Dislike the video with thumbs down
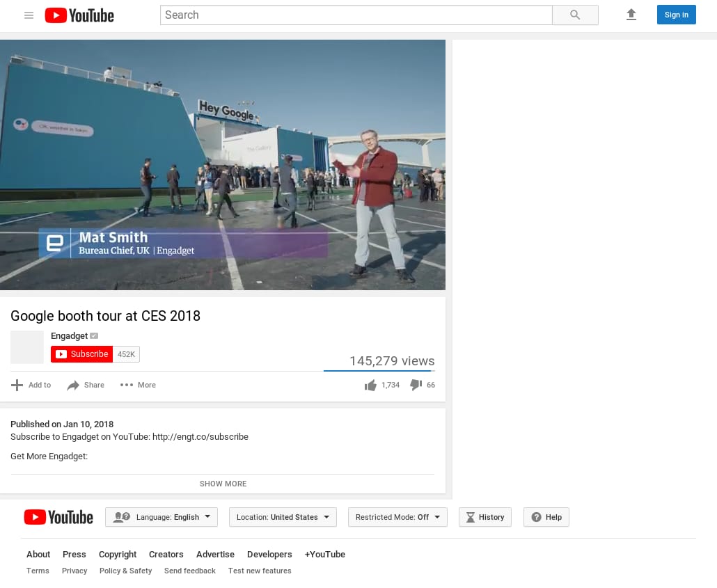This screenshot has height=588, width=717. [423, 385]
